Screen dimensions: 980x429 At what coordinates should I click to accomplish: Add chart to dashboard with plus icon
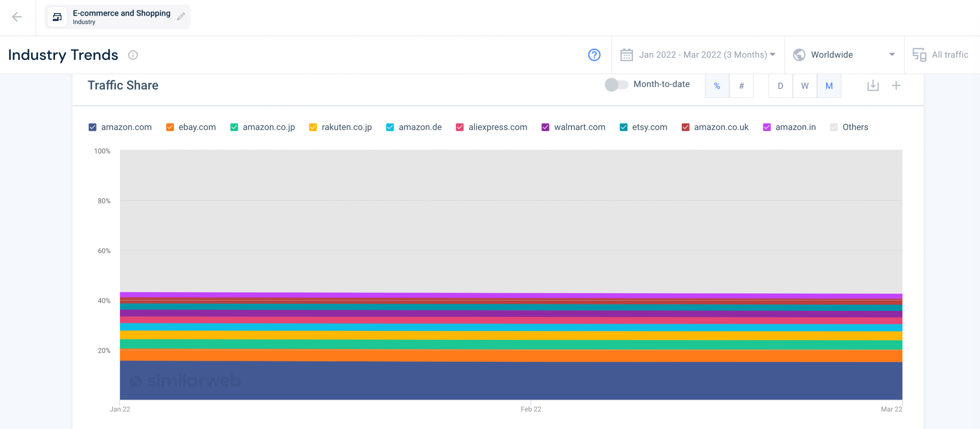pyautogui.click(x=896, y=85)
